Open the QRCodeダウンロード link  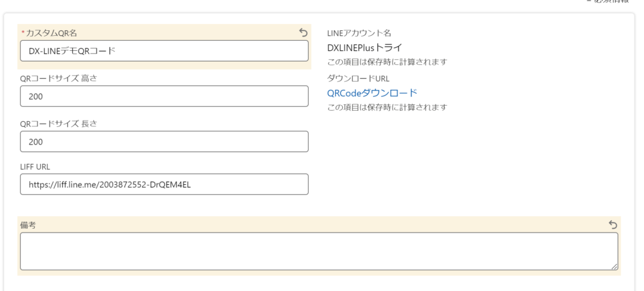[x=372, y=93]
